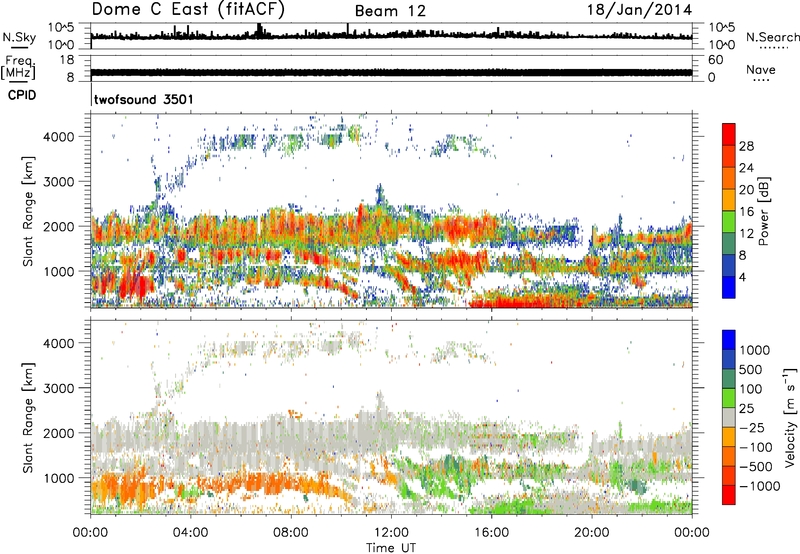Click the 'CPID' label
Viewport: 800px width, 554px height.
[22, 95]
